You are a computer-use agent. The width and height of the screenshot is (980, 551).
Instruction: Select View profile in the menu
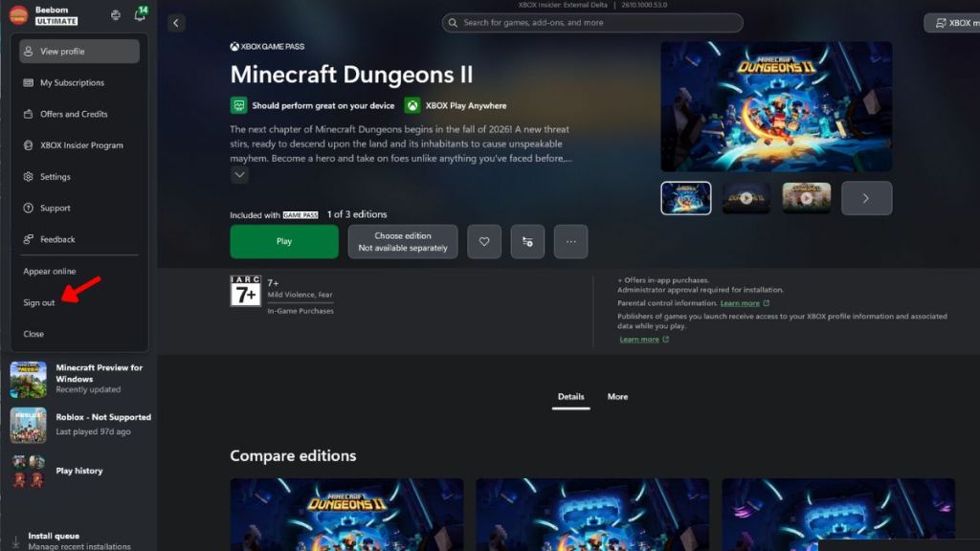click(79, 52)
